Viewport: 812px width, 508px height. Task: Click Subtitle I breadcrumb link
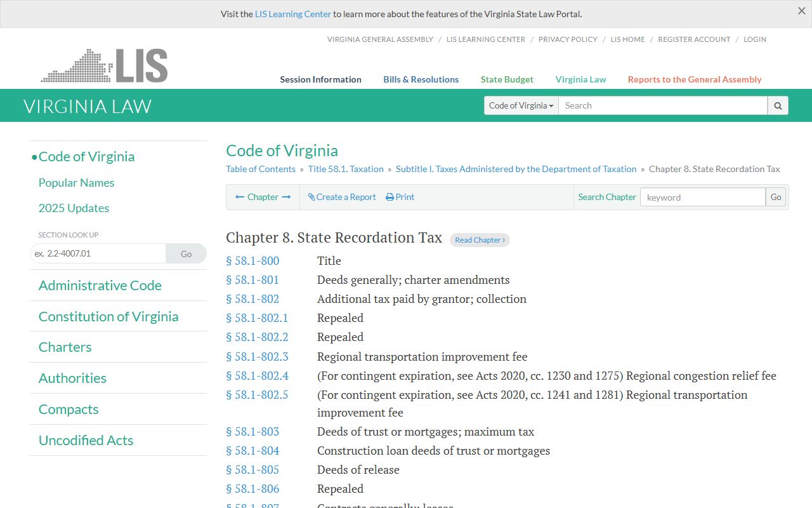(516, 169)
